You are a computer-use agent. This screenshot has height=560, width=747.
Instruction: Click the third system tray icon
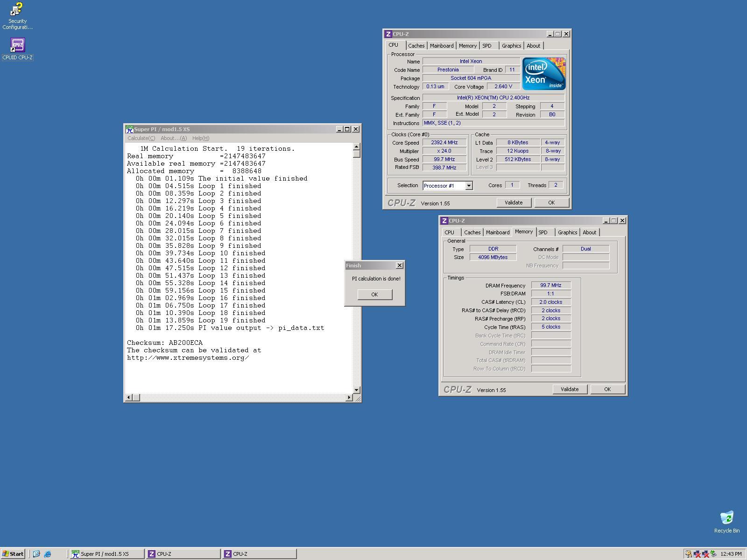[705, 554]
